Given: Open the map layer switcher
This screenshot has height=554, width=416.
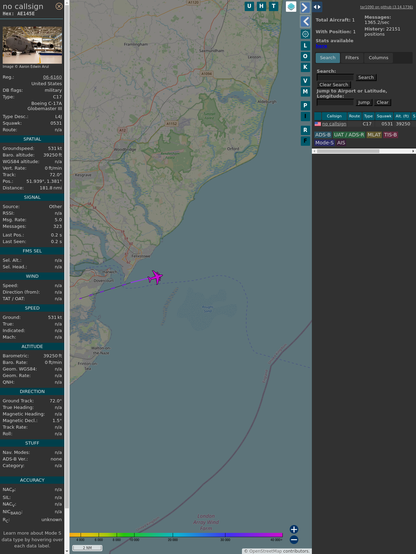Looking at the screenshot, I should pyautogui.click(x=291, y=7).
